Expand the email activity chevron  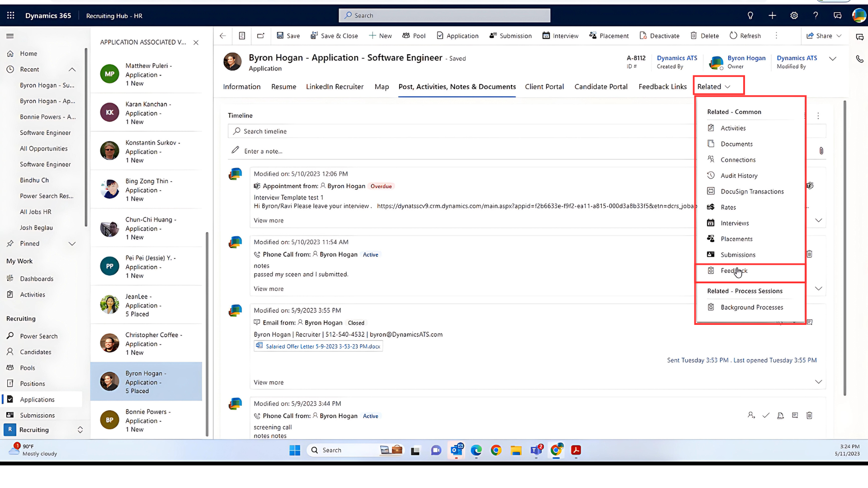818,382
